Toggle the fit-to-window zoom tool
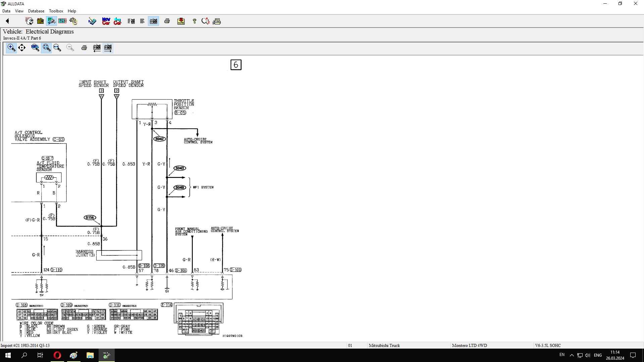Screen dimensions: 644x362 (x=46, y=48)
